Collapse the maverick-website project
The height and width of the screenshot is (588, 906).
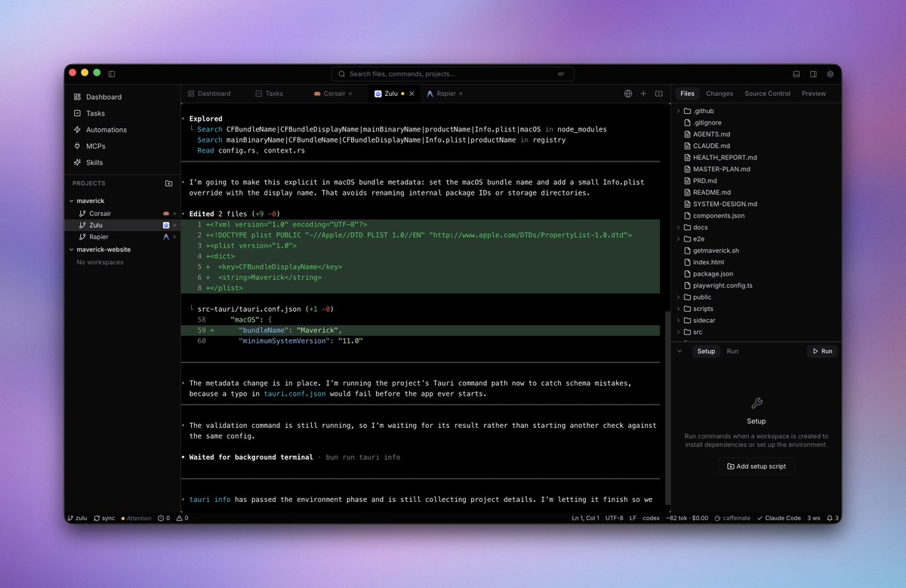pos(72,249)
